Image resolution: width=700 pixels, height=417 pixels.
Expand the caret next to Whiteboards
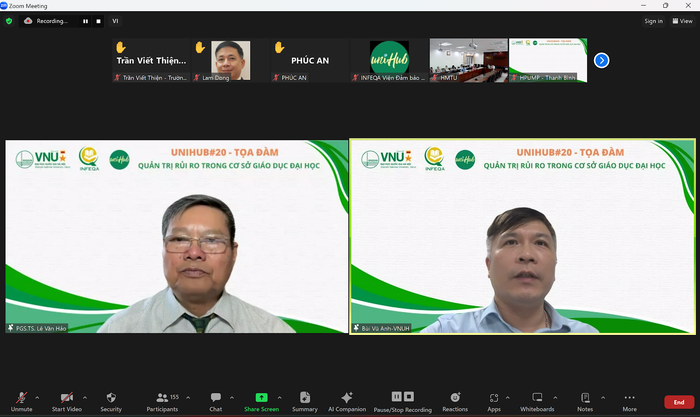(x=555, y=397)
